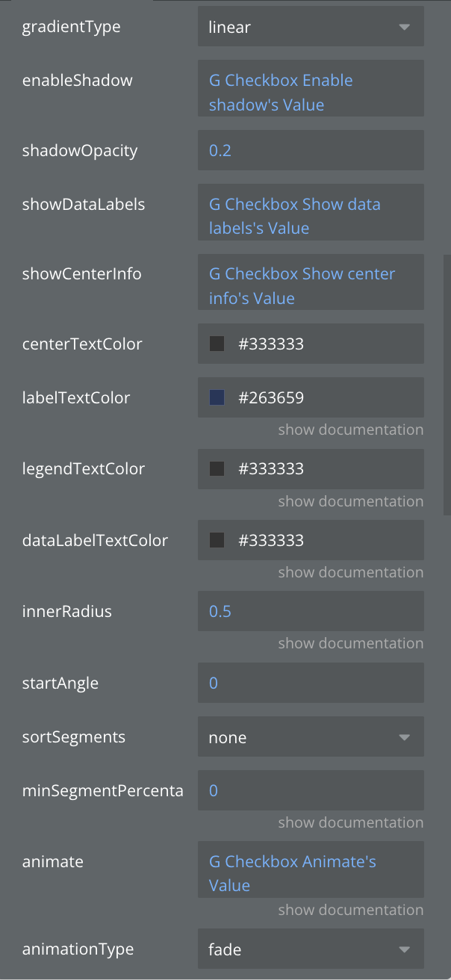Viewport: 451px width, 980px height.
Task: Show documentation for innerRadius
Action: [350, 643]
